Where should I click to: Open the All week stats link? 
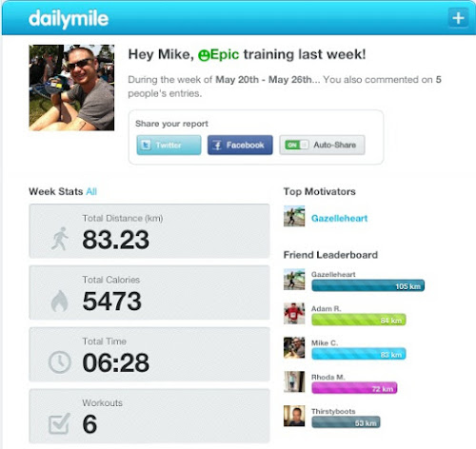coord(91,191)
